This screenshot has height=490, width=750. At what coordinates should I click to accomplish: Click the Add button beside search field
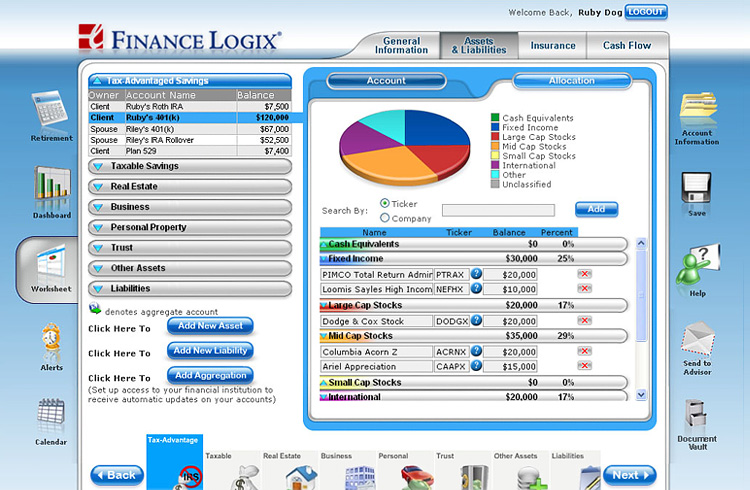596,209
